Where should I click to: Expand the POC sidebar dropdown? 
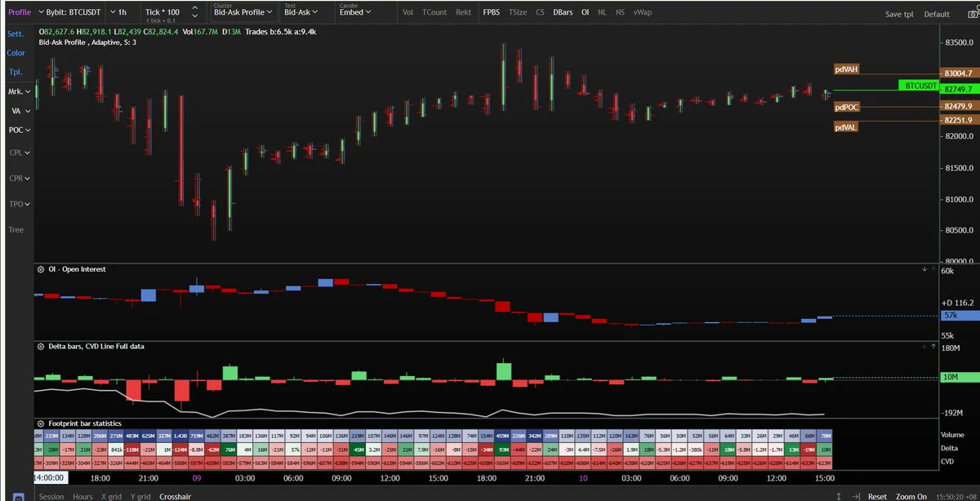click(20, 130)
